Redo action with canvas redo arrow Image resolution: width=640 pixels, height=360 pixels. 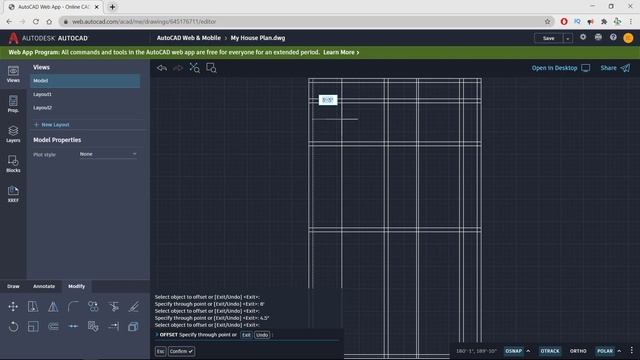(x=178, y=68)
